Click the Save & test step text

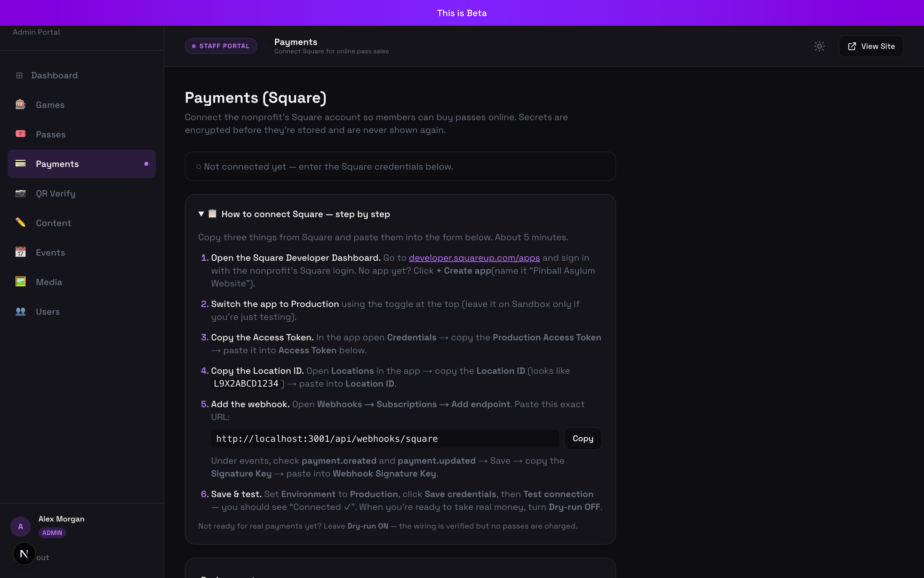click(236, 494)
